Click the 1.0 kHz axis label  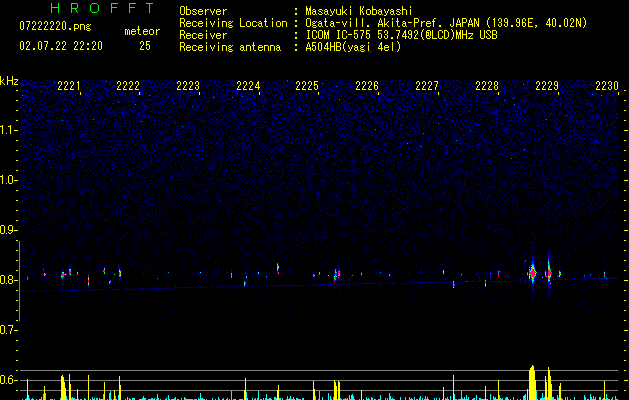pos(8,180)
